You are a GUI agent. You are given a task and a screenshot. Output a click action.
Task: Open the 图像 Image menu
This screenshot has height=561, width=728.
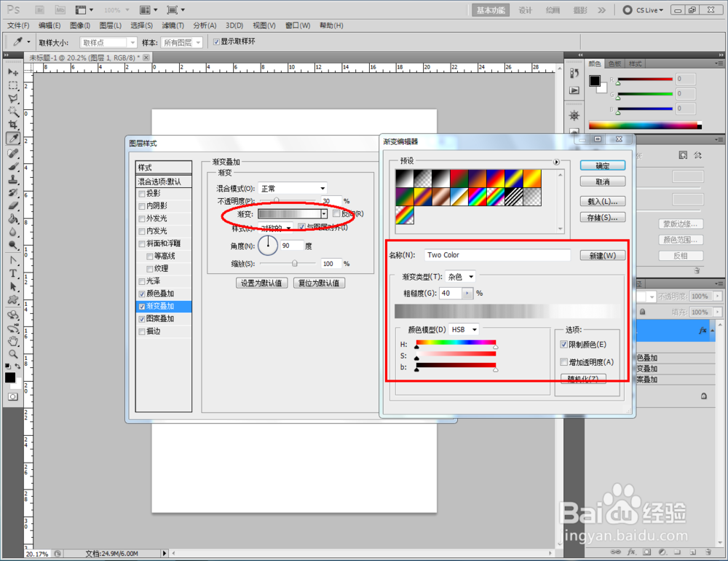click(80, 25)
